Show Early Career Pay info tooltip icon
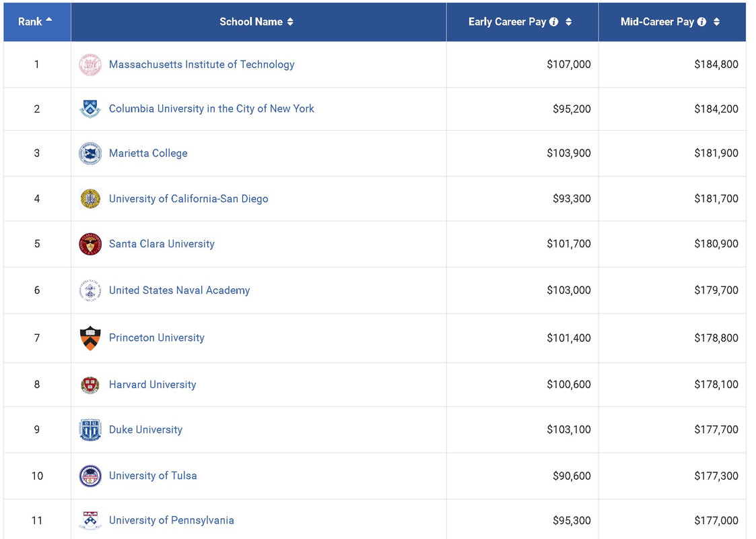This screenshot has width=756, height=539. click(554, 22)
